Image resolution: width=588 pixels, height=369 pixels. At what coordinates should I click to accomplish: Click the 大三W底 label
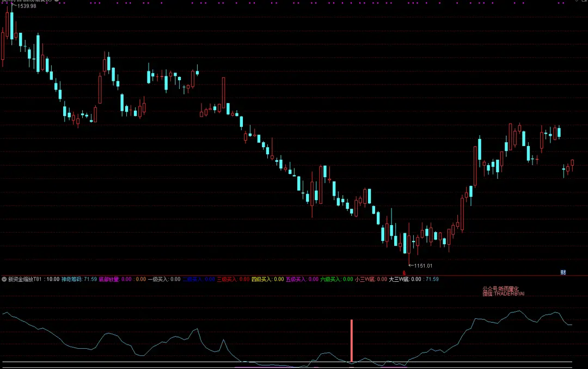[399, 279]
